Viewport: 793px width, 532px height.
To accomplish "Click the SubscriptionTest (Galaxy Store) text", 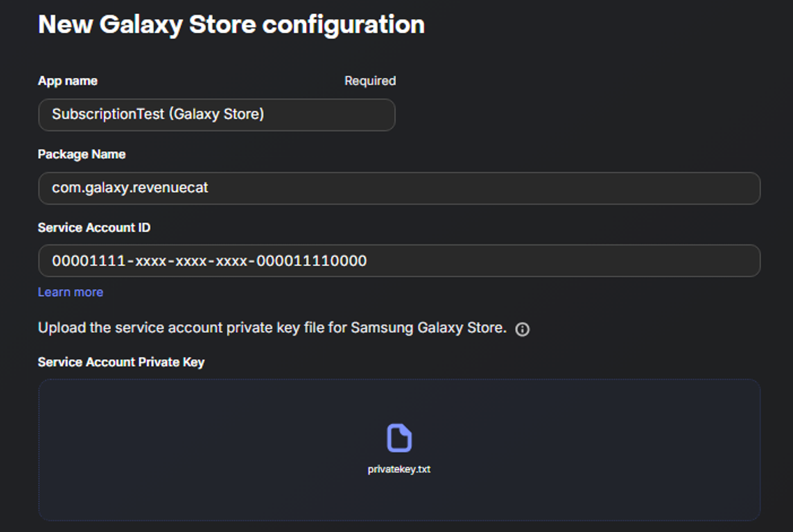I will point(158,114).
